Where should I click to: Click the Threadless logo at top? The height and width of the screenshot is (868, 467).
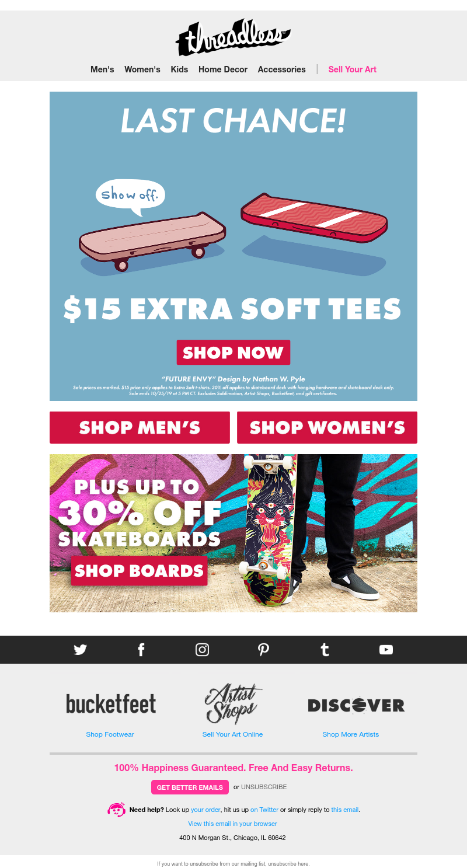pos(233,37)
